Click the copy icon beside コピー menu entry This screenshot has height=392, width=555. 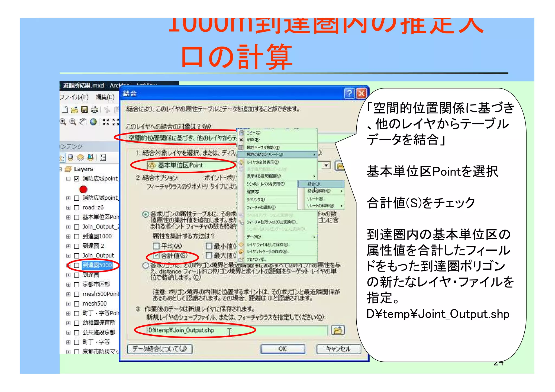click(x=241, y=133)
